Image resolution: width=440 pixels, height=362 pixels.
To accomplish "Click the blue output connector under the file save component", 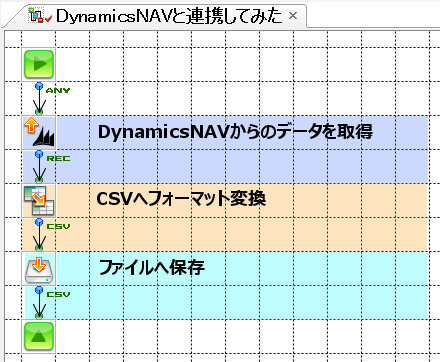I will click(39, 290).
